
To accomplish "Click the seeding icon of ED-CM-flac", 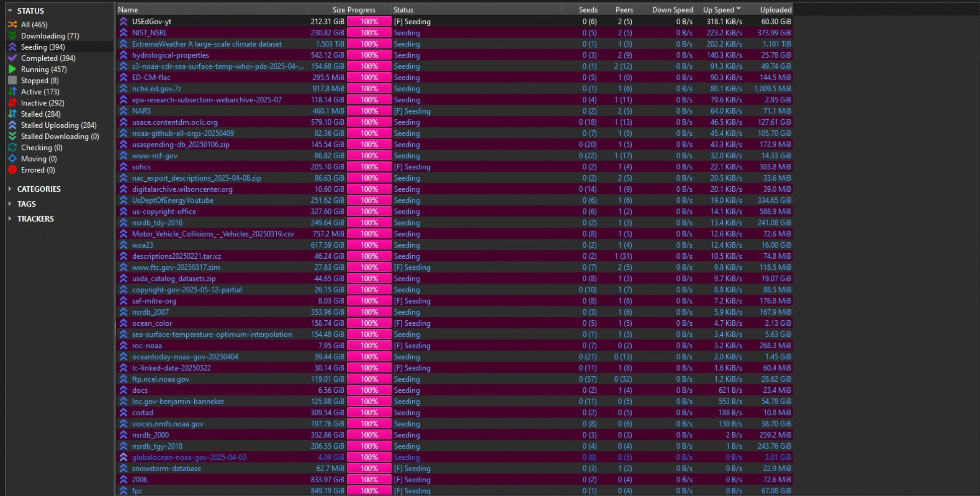I will pyautogui.click(x=123, y=77).
